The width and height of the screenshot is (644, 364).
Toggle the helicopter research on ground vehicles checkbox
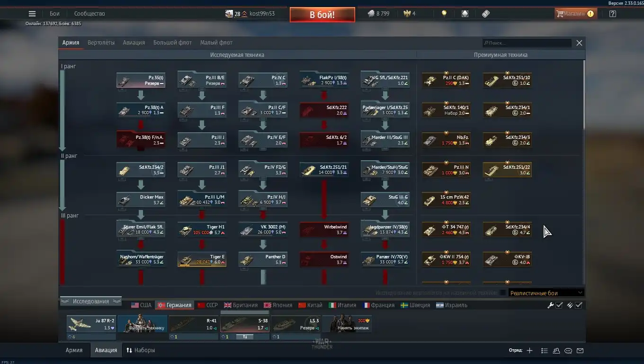coord(502,293)
